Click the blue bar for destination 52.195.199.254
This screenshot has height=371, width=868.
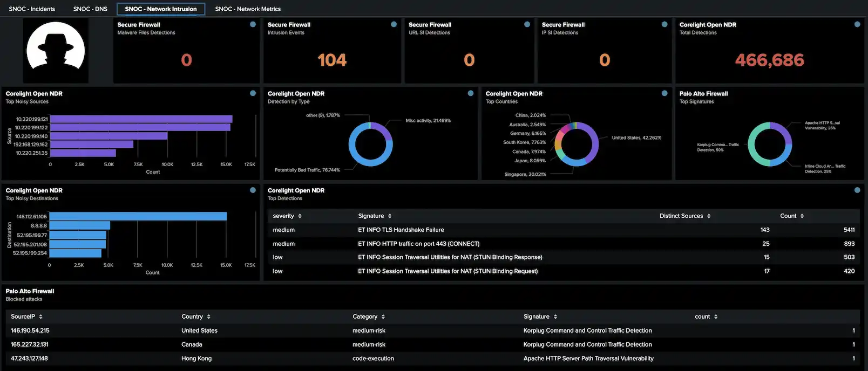(76, 253)
